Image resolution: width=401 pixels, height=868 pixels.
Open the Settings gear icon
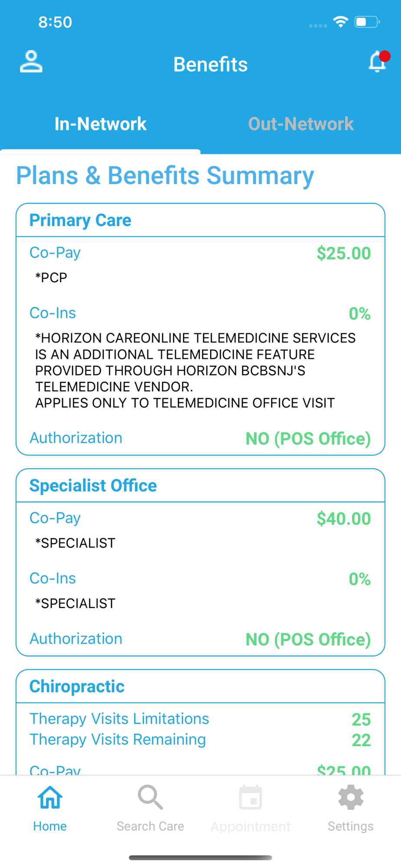pyautogui.click(x=351, y=797)
